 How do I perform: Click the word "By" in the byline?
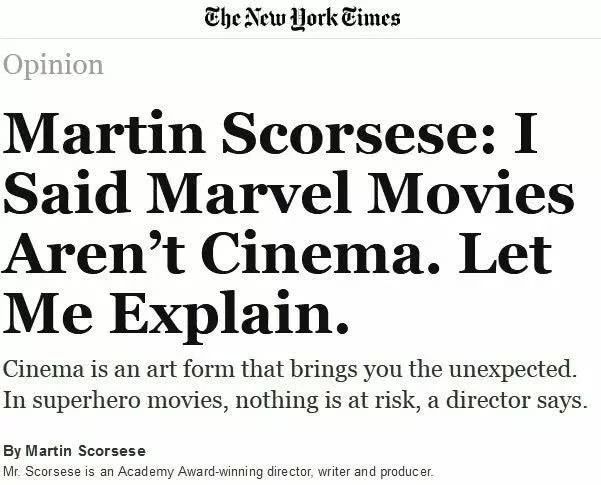[12, 451]
